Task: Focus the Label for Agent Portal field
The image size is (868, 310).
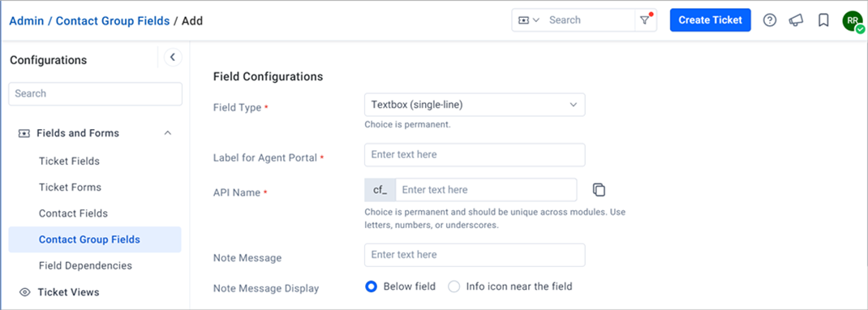Action: (x=475, y=155)
